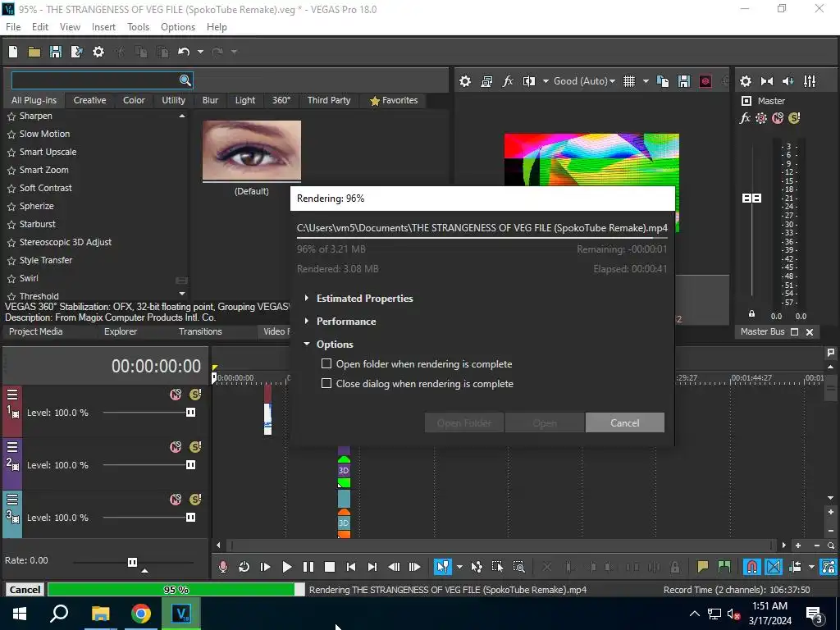Collapse Options section in render dialog
Screen dimensions: 840x630
point(307,344)
